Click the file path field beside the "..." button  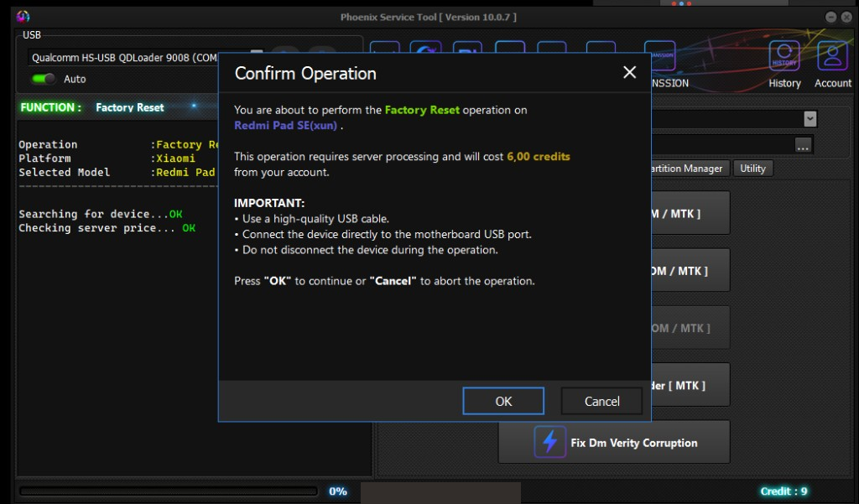(x=722, y=145)
